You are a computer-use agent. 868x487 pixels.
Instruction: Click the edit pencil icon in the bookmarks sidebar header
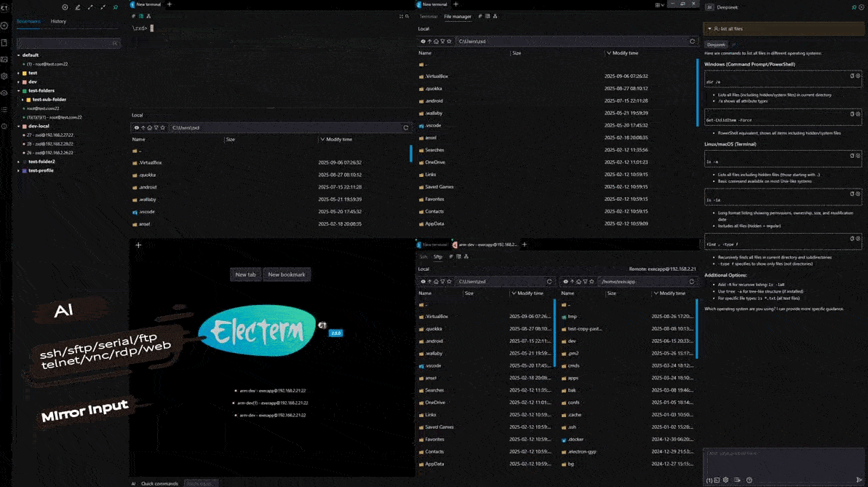(78, 7)
